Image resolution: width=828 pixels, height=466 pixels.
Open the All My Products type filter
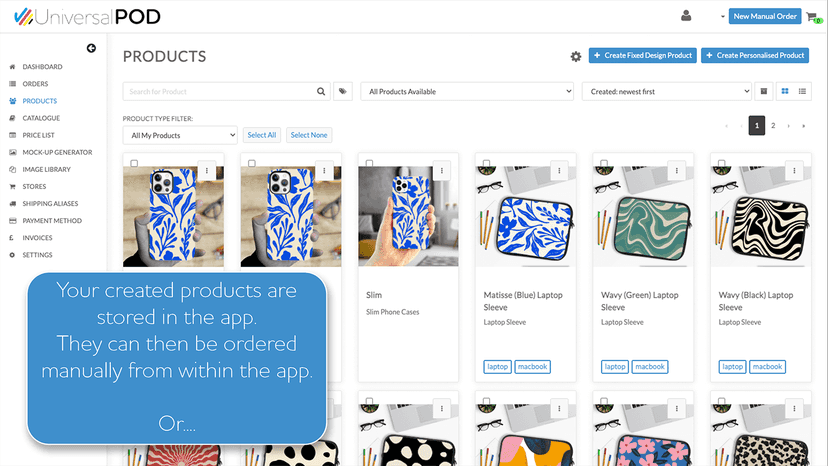[180, 135]
